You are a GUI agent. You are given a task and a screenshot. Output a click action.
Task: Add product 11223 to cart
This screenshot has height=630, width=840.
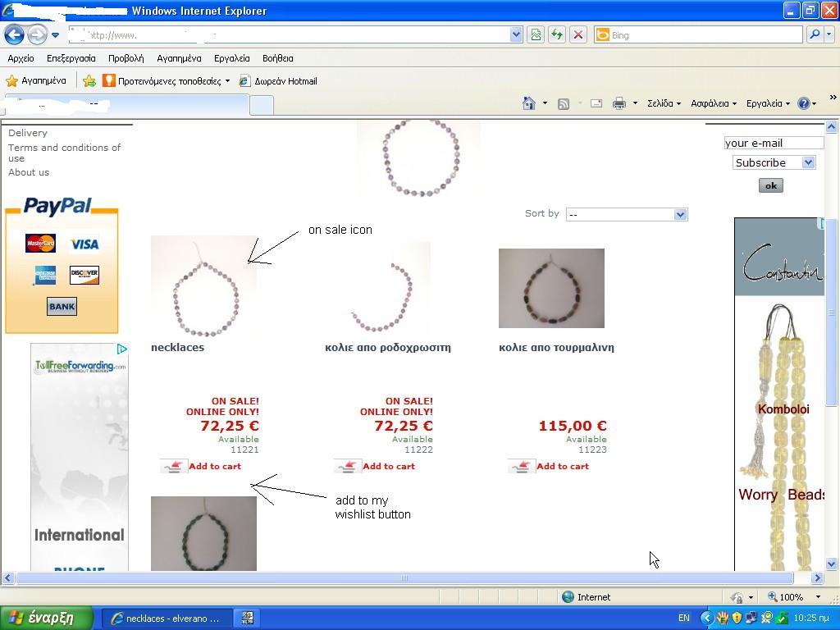pyautogui.click(x=563, y=466)
